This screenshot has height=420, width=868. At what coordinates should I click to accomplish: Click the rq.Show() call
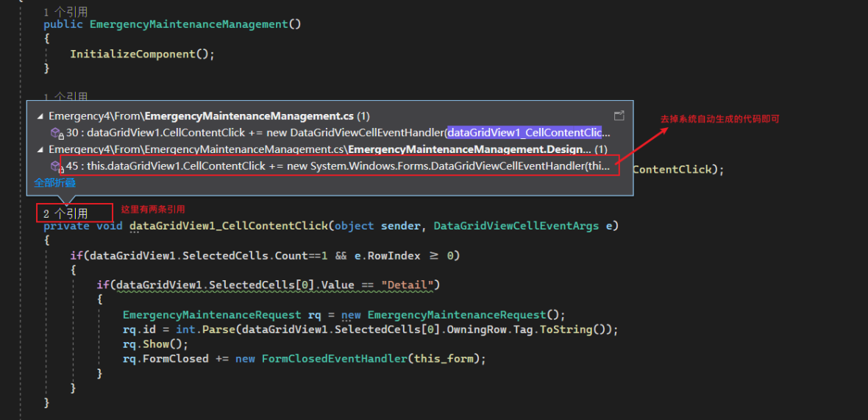click(155, 344)
